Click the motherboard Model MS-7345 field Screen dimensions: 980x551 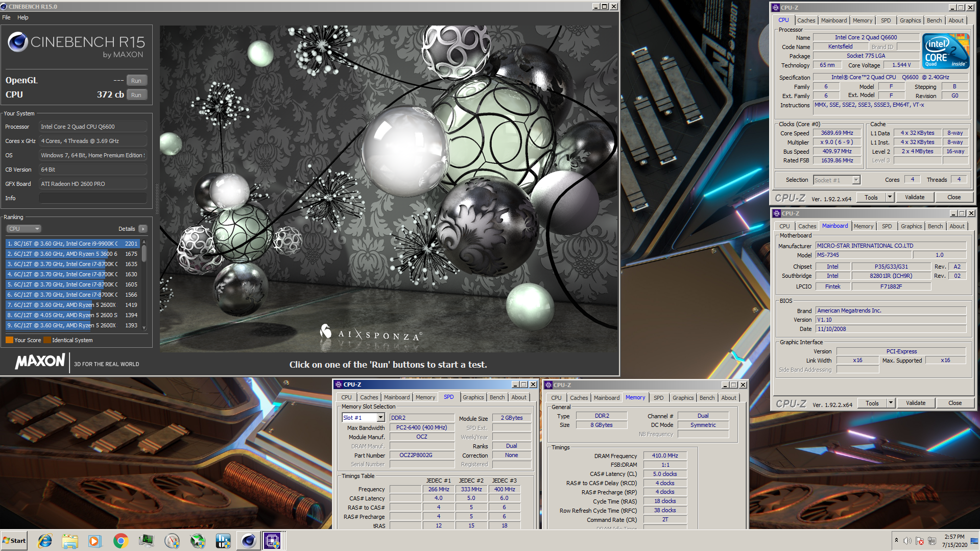(x=863, y=255)
